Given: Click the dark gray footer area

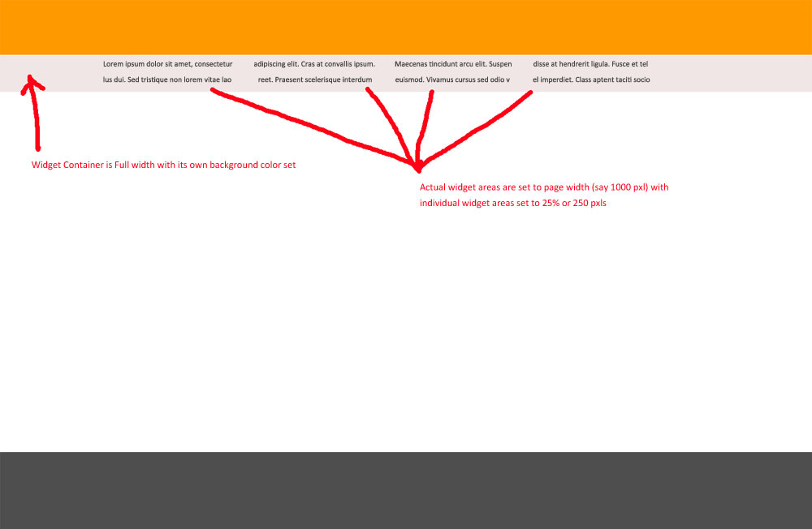Looking at the screenshot, I should click(406, 490).
